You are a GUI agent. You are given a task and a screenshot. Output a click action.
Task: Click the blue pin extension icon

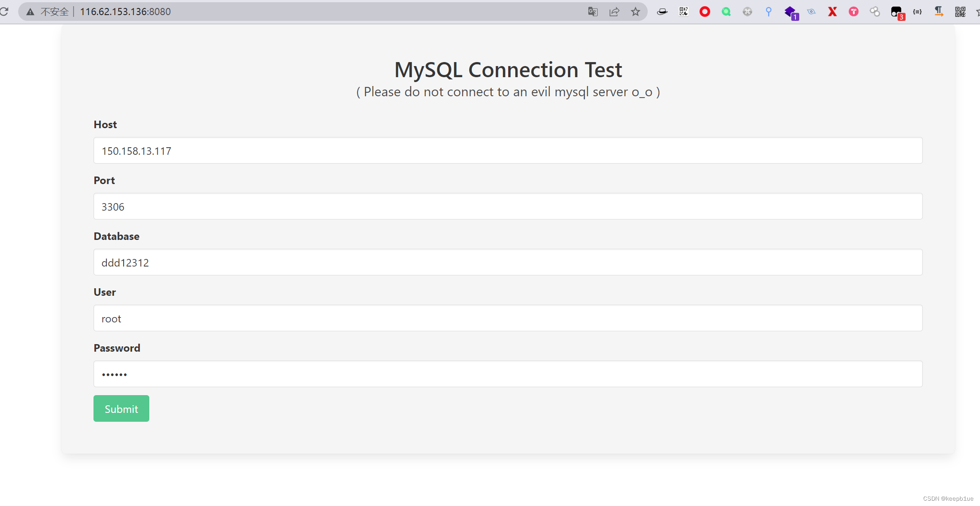point(769,12)
